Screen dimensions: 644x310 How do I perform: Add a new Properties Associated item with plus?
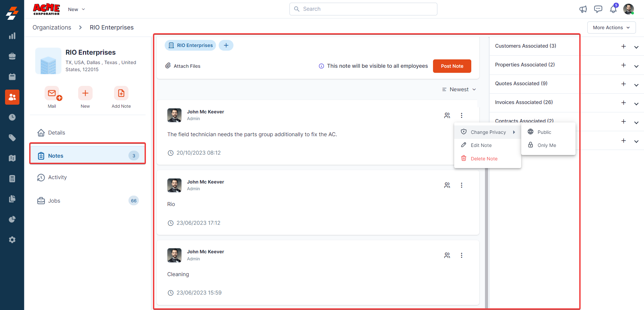[624, 65]
